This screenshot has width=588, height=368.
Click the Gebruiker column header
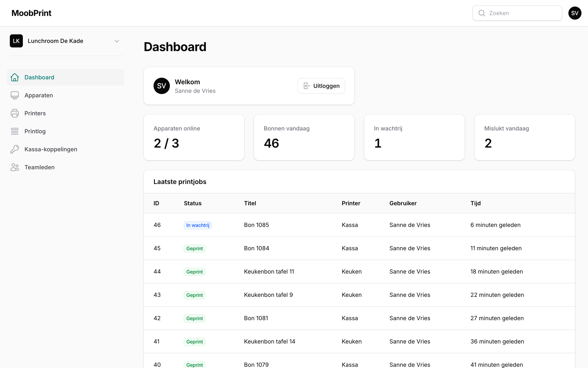coord(403,203)
